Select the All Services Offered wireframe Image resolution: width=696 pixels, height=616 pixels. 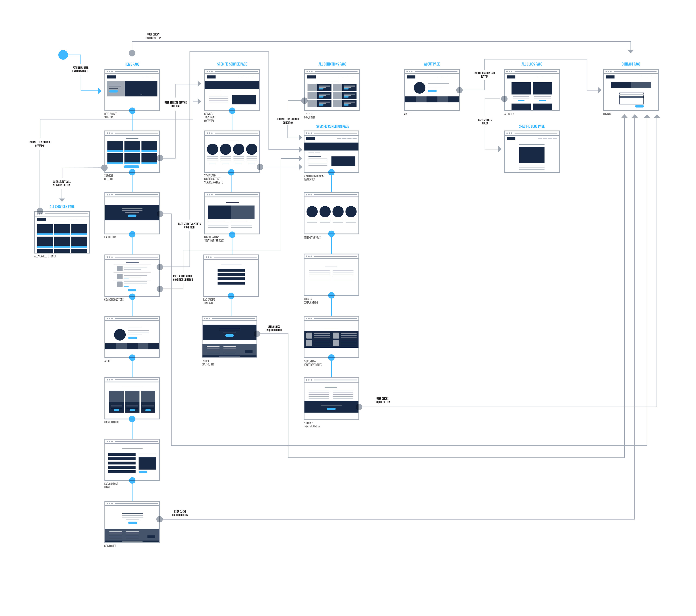62,232
